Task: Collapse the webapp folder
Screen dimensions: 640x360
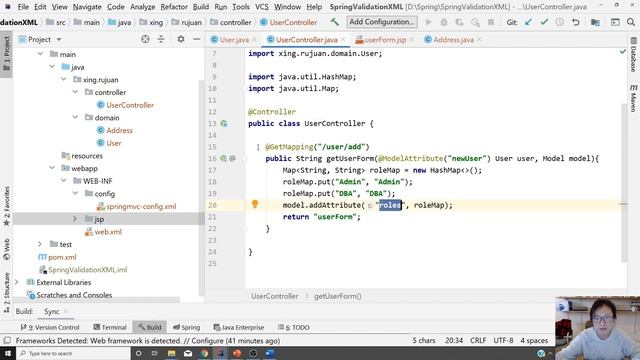Action: 52,168
